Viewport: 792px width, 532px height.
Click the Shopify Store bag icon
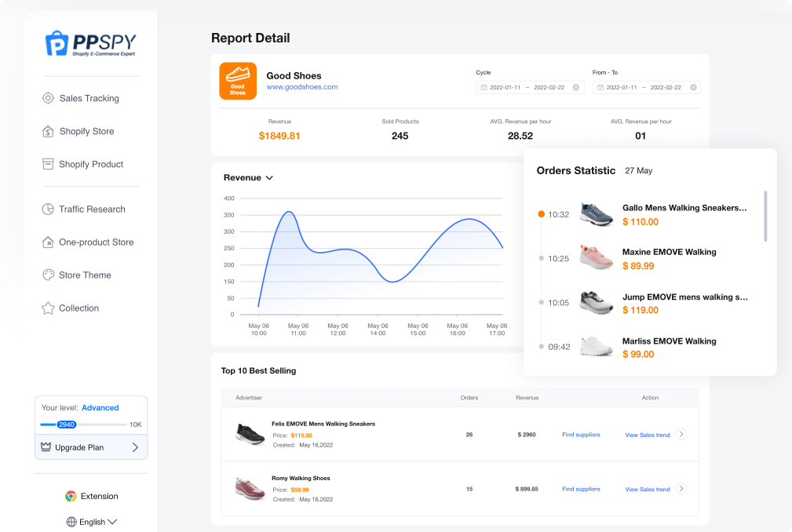coord(48,131)
